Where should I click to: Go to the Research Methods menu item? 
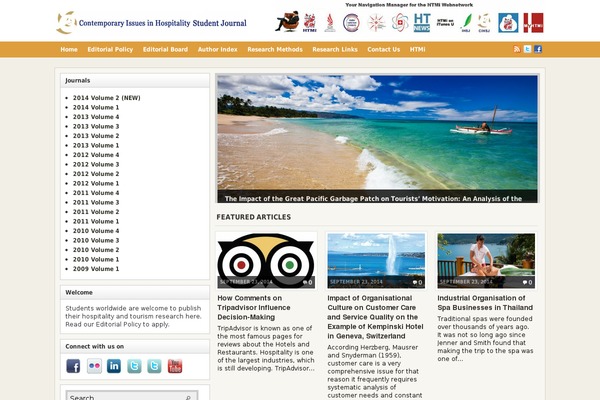click(x=273, y=49)
